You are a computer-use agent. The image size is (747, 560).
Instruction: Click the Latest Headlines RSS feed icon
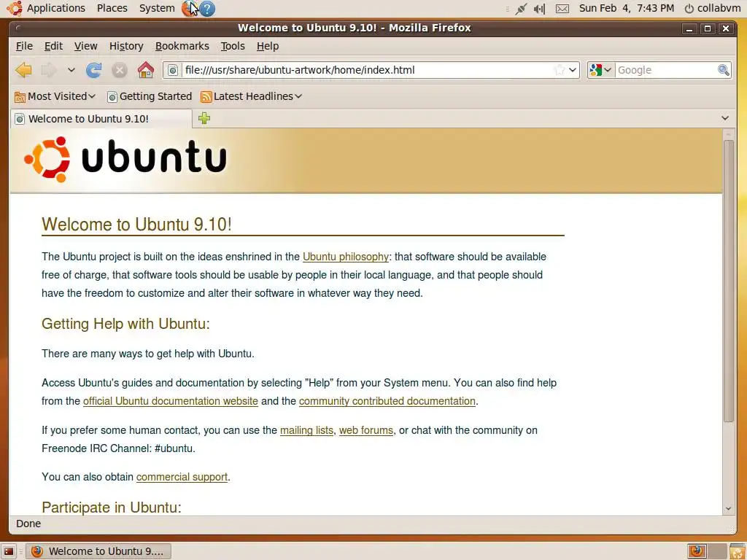click(206, 97)
